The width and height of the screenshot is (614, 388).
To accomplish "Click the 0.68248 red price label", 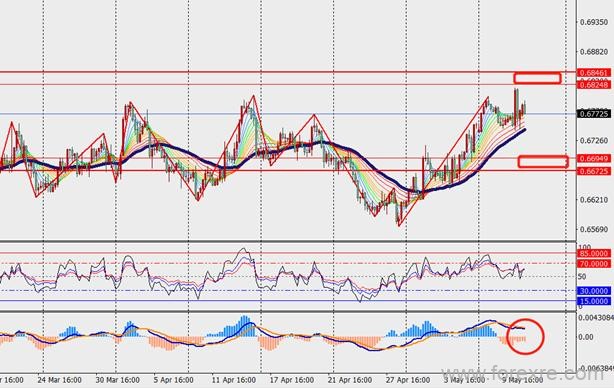I will tap(594, 85).
